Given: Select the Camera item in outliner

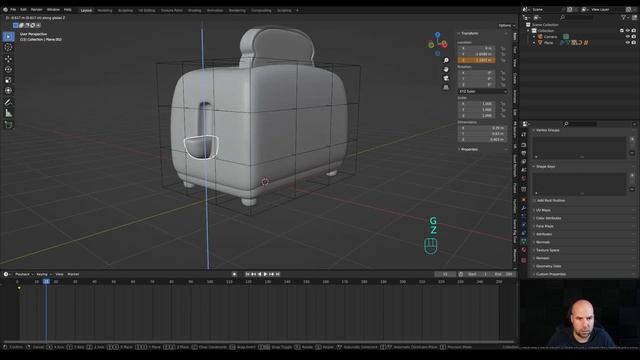Looking at the screenshot, I should click(550, 37).
